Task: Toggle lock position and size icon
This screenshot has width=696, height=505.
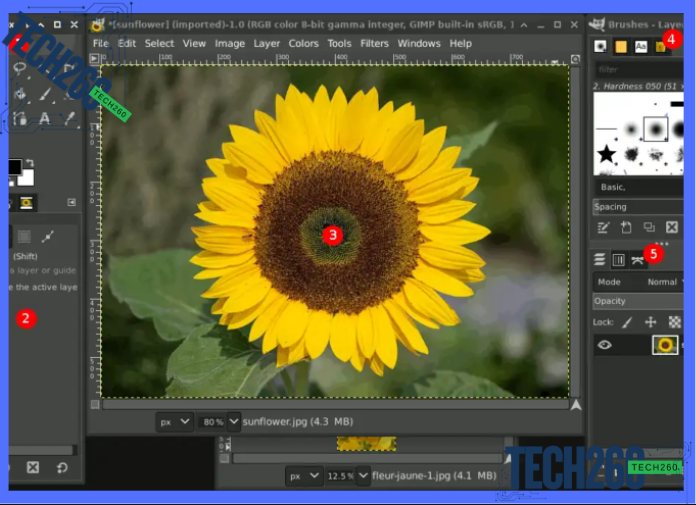Action: click(x=651, y=322)
